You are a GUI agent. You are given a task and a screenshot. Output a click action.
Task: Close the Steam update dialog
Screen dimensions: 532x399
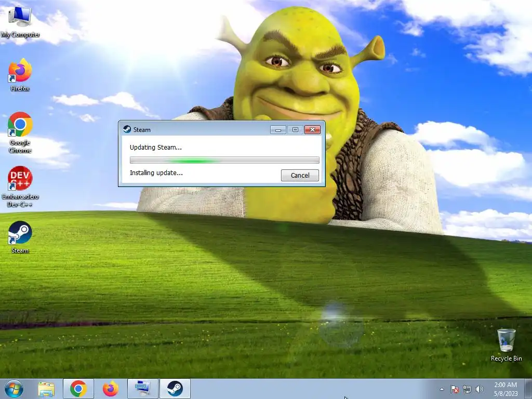click(x=312, y=129)
